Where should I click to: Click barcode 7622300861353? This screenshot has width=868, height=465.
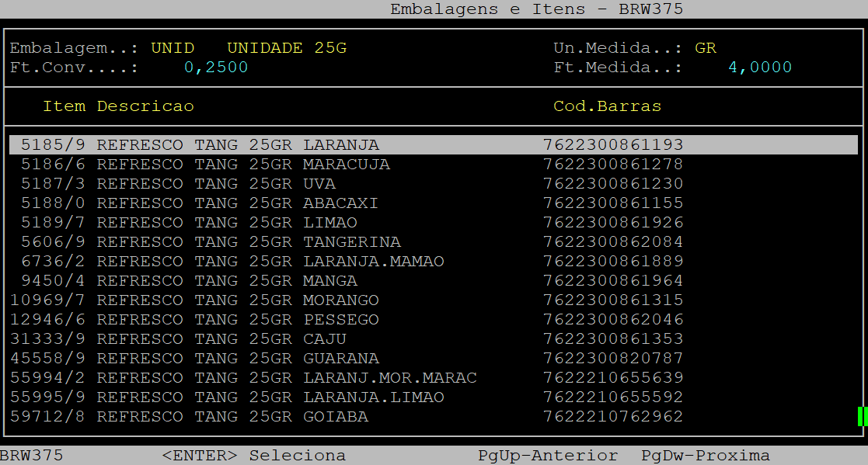pyautogui.click(x=613, y=338)
